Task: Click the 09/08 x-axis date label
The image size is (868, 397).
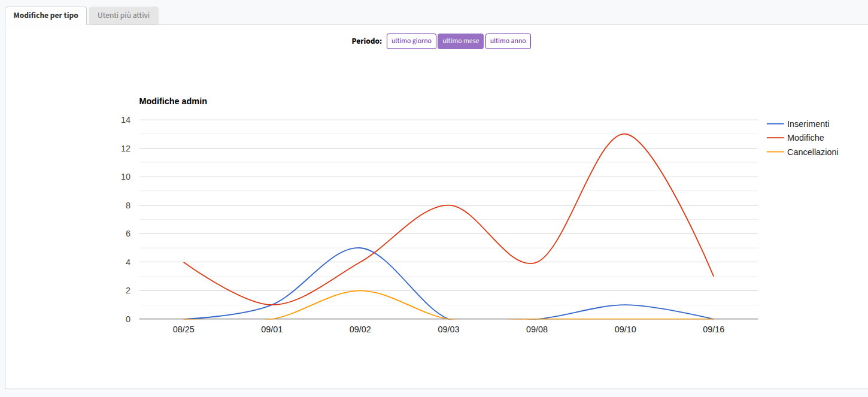Action: point(537,330)
